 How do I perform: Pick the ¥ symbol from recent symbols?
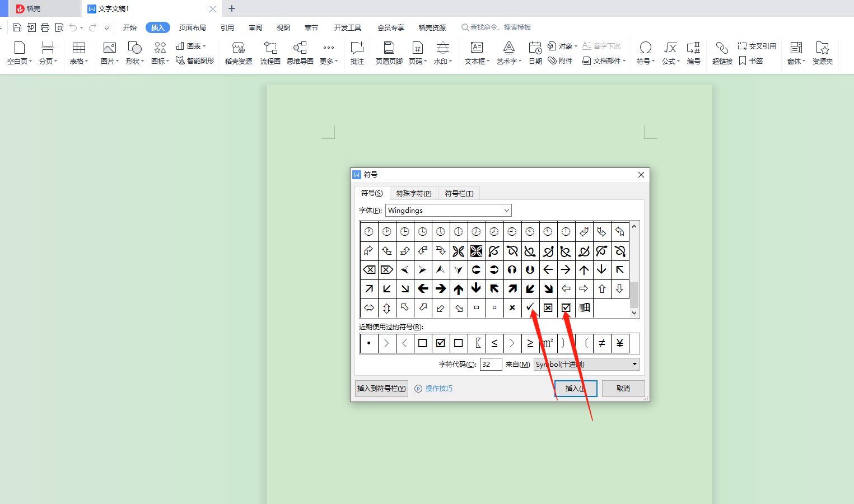coord(619,343)
